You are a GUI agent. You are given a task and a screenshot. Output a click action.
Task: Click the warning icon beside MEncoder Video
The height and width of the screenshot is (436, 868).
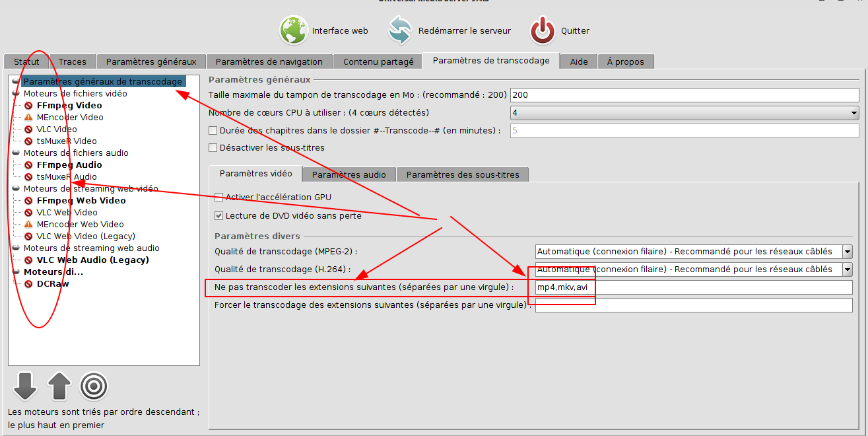[28, 118]
